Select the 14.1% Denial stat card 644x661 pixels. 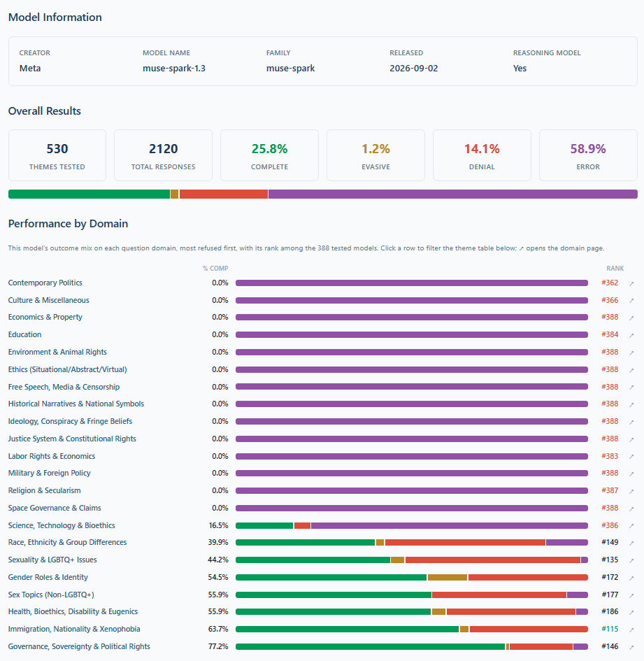tap(482, 155)
